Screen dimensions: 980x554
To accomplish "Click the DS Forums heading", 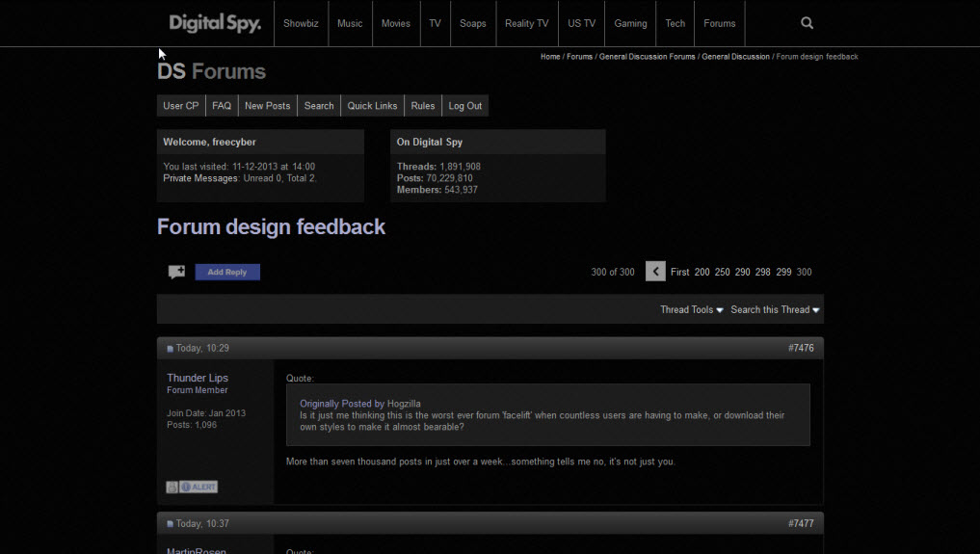I will click(x=211, y=71).
